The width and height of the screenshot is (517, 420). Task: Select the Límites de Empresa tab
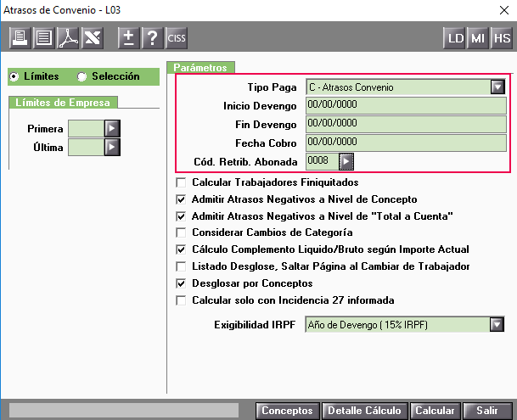(63, 103)
